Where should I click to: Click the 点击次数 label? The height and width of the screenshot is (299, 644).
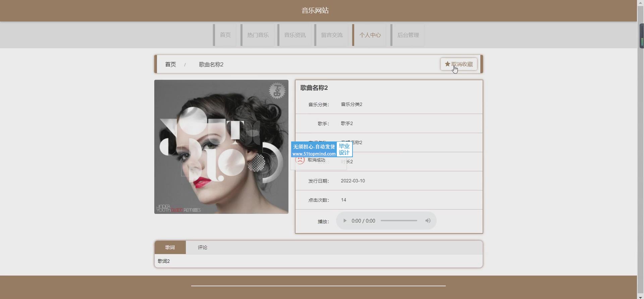tap(319, 200)
